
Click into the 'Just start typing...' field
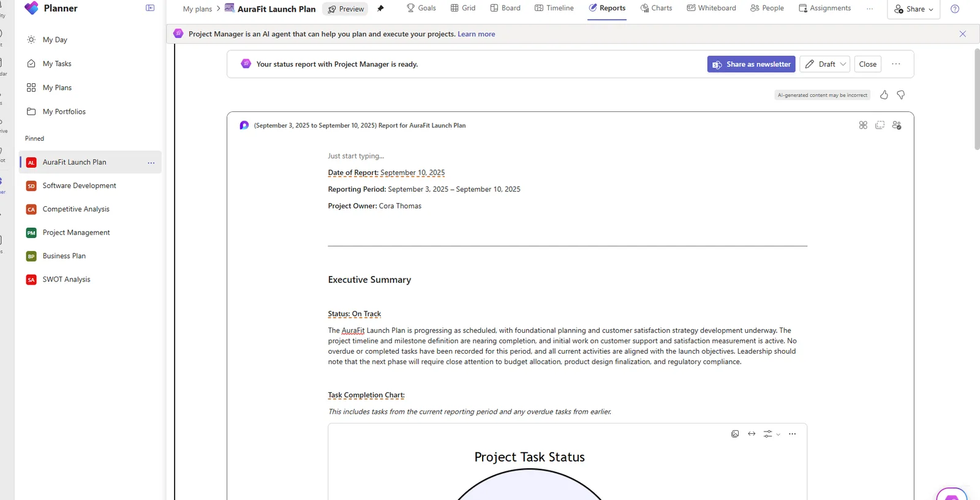(x=356, y=156)
